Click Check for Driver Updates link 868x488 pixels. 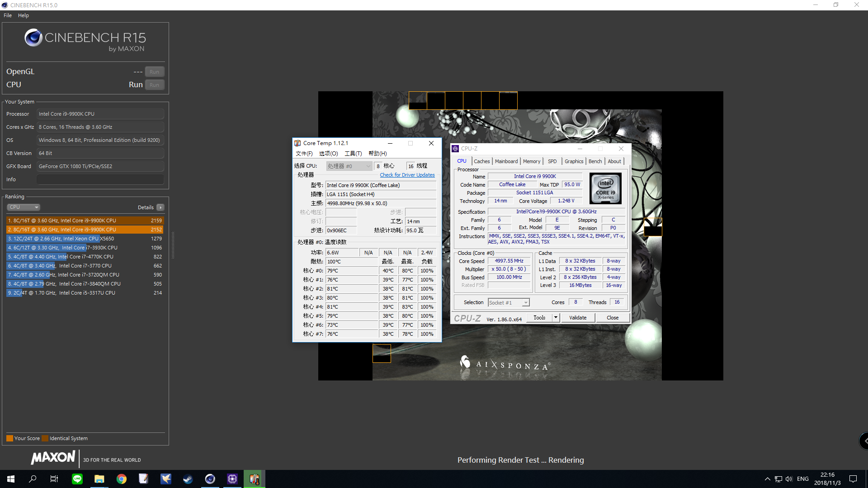pyautogui.click(x=407, y=175)
